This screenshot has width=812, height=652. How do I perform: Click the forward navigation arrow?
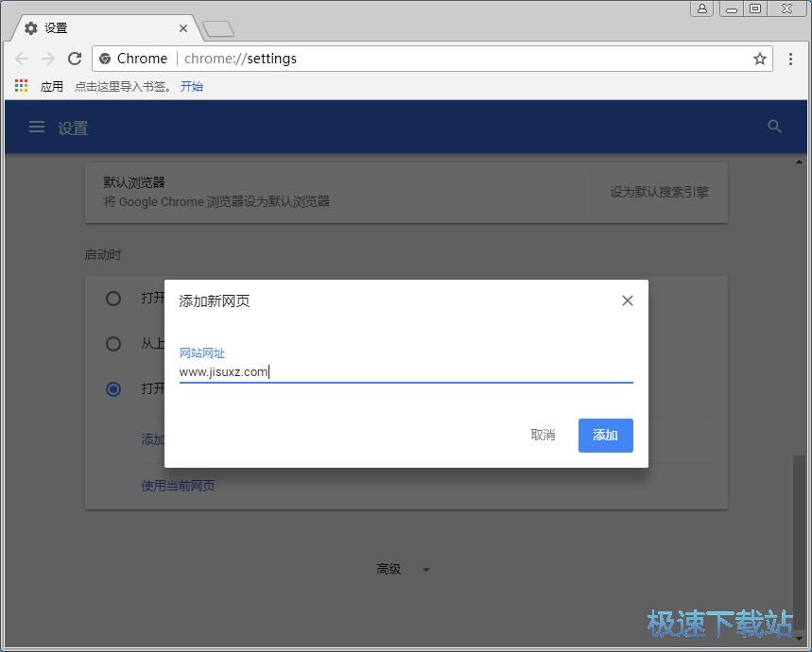[x=48, y=59]
